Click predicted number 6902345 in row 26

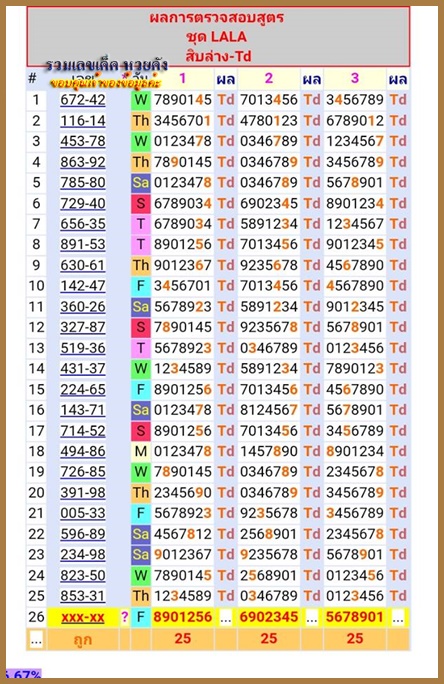(269, 617)
